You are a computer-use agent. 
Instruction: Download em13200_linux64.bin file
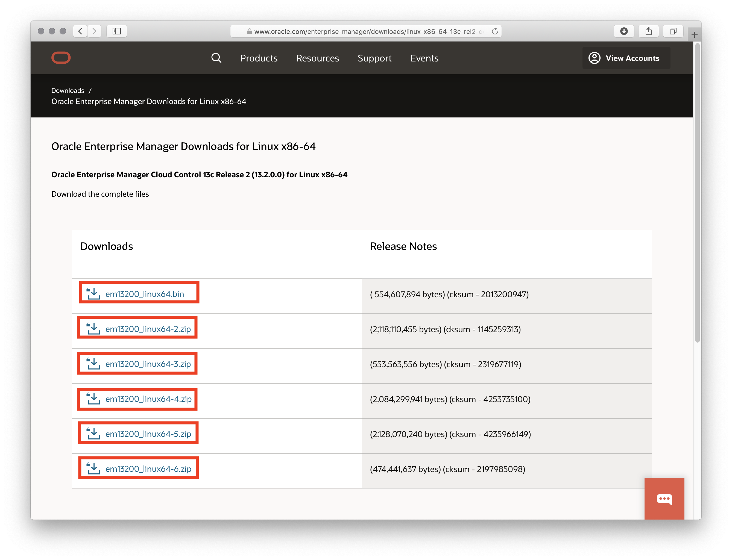point(144,294)
